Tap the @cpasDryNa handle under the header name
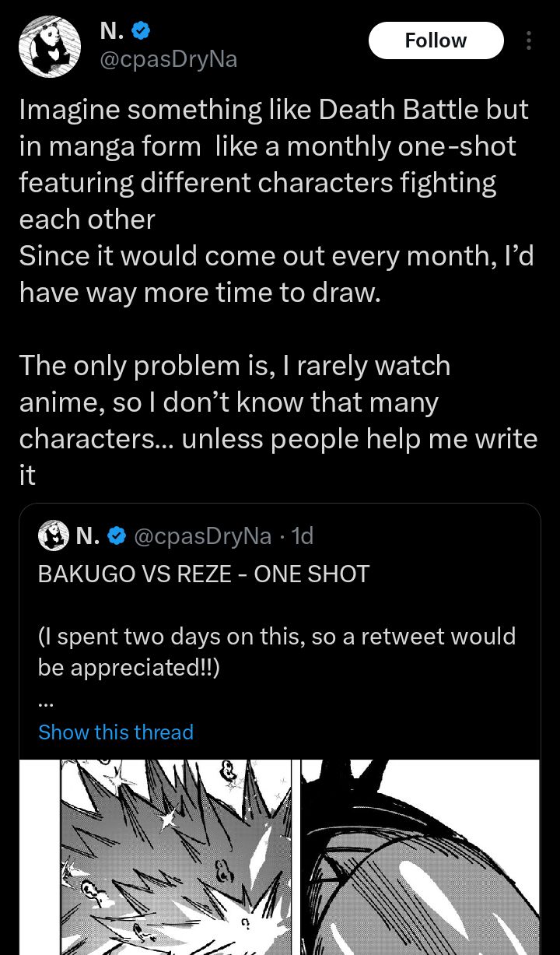The image size is (560, 955). [168, 59]
